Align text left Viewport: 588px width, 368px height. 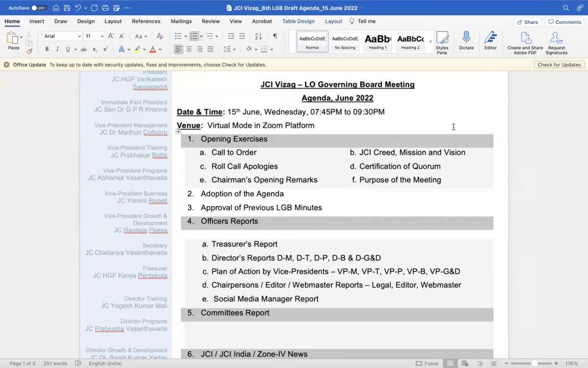pyautogui.click(x=178, y=49)
